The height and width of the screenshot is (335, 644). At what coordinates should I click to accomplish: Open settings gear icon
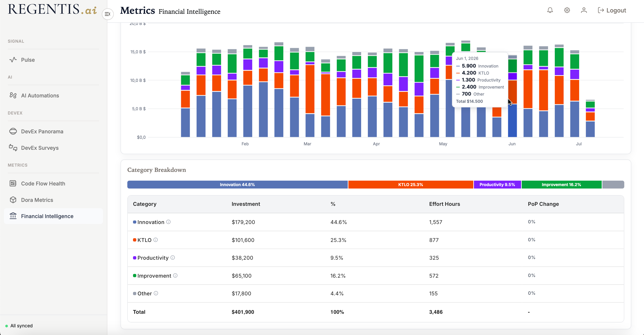pyautogui.click(x=567, y=10)
